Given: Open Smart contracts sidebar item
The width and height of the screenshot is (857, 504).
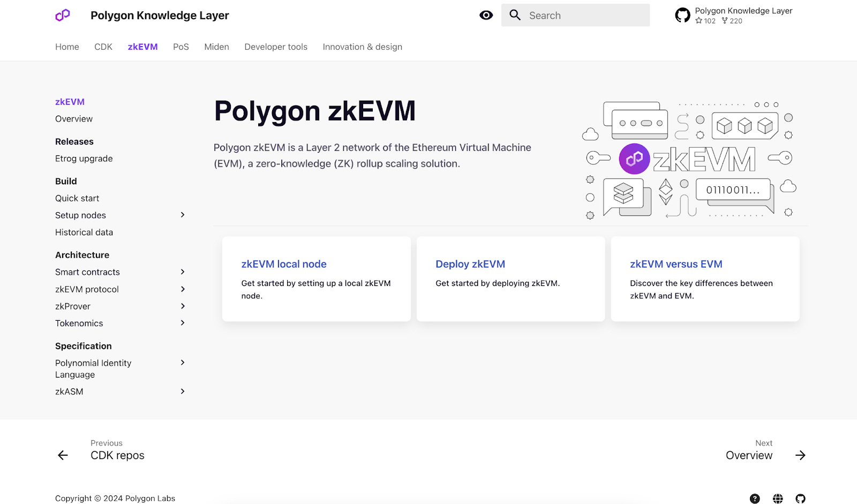Looking at the screenshot, I should (87, 272).
